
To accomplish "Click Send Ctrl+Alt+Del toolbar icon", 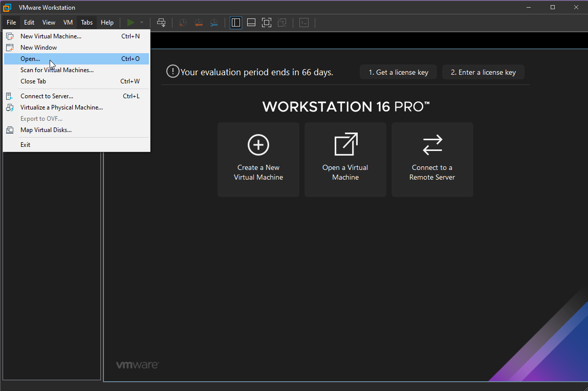I will click(x=161, y=23).
